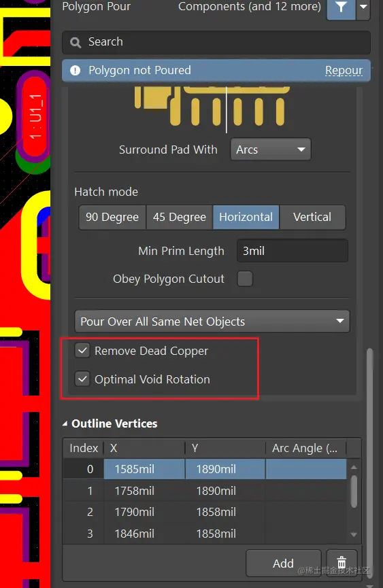Open the Surround Pad With dropdown
Viewport: 383px width, 588px height.
tap(271, 150)
